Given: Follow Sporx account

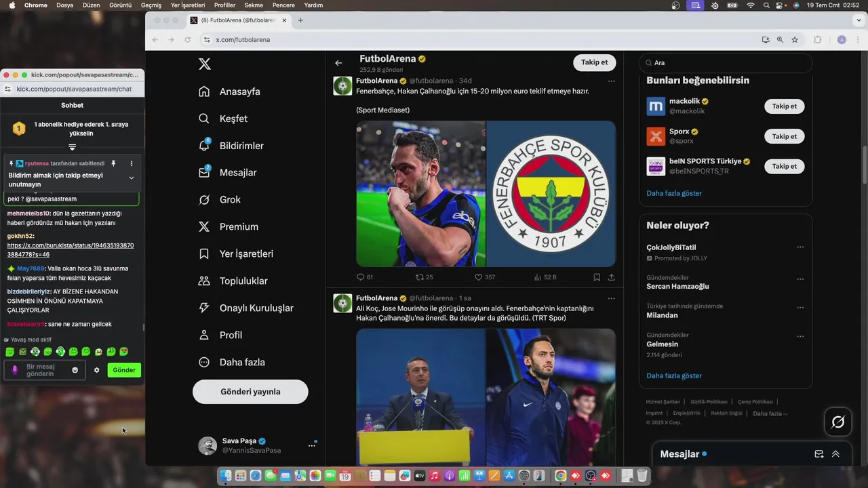Looking at the screenshot, I should 785,136.
